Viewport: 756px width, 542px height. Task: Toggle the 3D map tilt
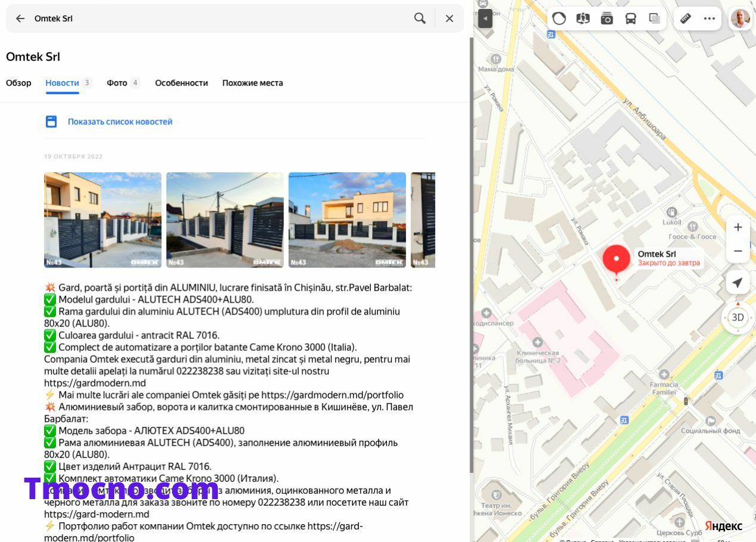coord(738,317)
